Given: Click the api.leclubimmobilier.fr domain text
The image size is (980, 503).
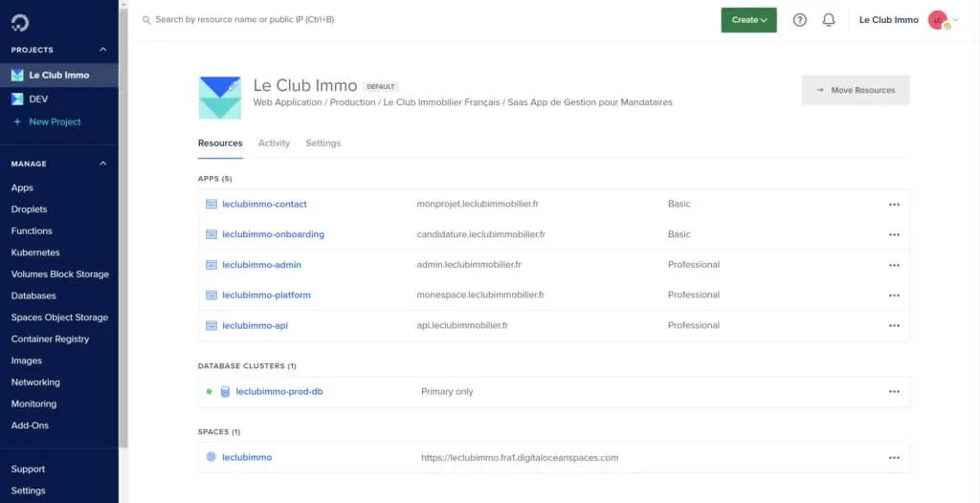Looking at the screenshot, I should [462, 325].
